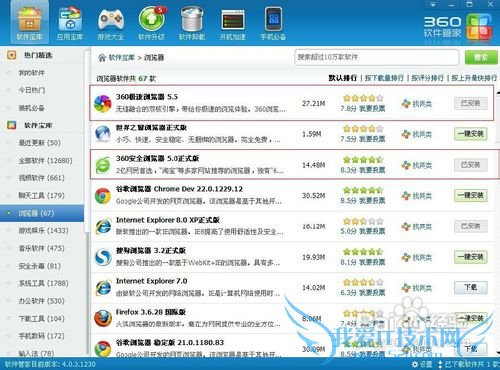Open 下载工具 (104) category
The height and width of the screenshot is (370, 500).
[x=41, y=318]
